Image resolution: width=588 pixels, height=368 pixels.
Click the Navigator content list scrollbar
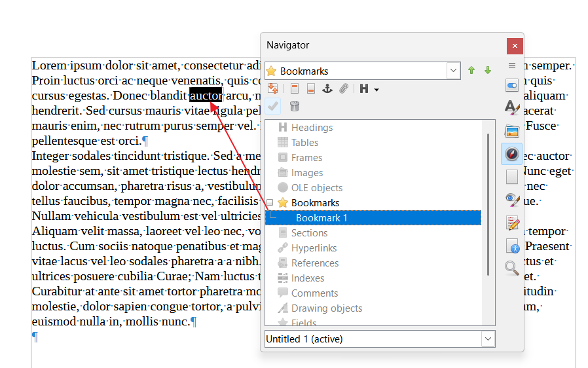coord(488,203)
